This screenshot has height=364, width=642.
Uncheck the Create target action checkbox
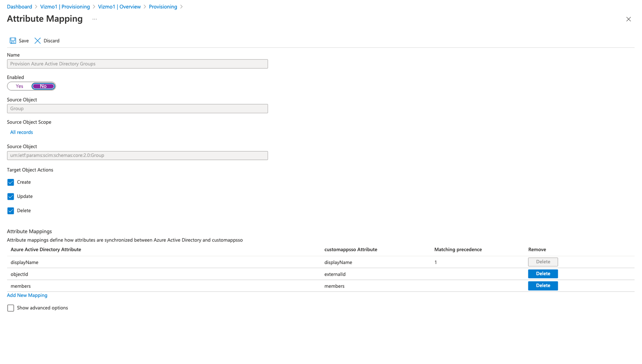point(11,182)
